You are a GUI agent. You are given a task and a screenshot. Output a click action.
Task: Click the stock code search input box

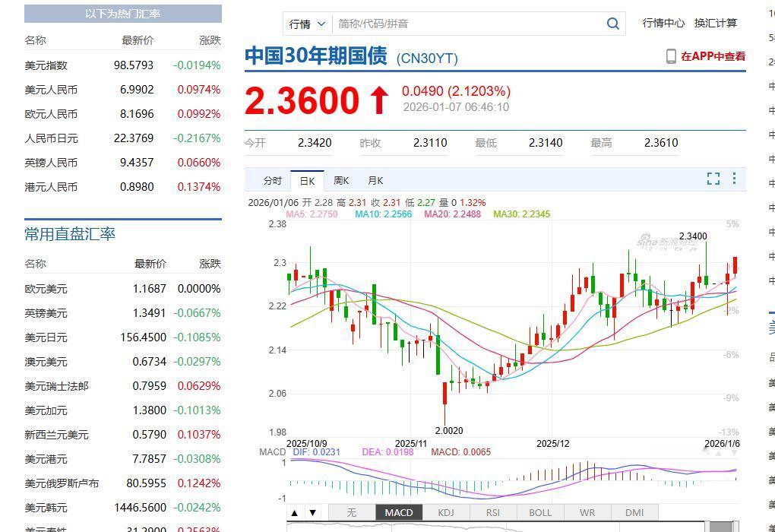coord(456,24)
